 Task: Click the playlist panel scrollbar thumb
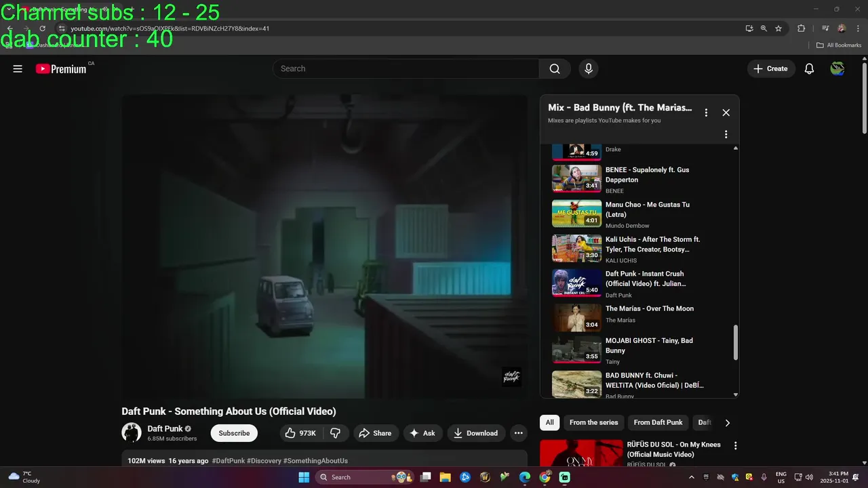[x=736, y=343]
